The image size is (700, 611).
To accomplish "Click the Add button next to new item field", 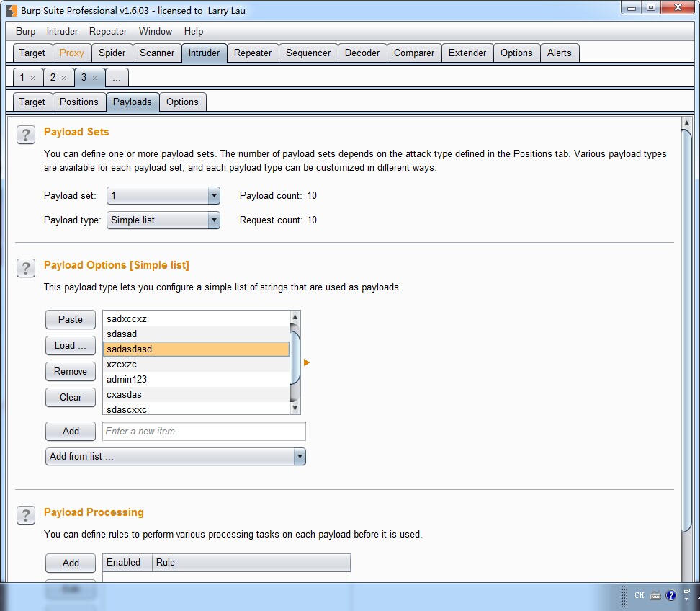I will 71,431.
